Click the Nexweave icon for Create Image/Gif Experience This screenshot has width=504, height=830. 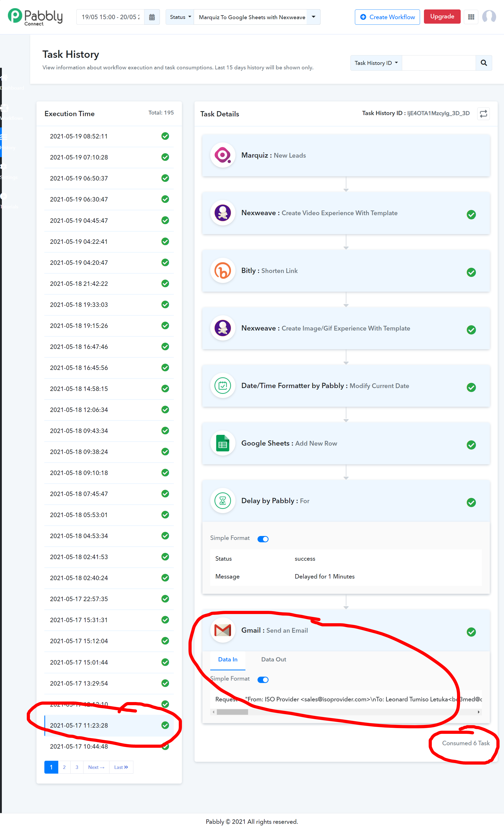(x=222, y=328)
